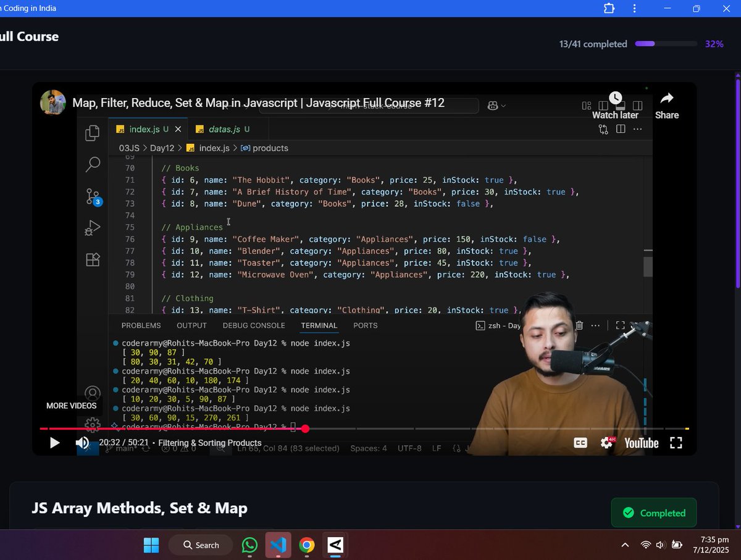Click products symbol in breadcrumb
This screenshot has width=741, height=560.
tap(265, 148)
